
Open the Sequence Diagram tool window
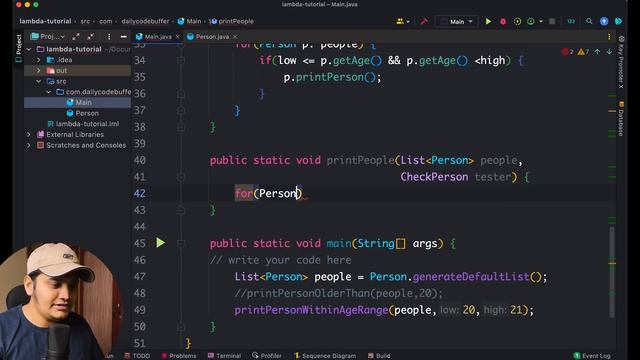324,356
